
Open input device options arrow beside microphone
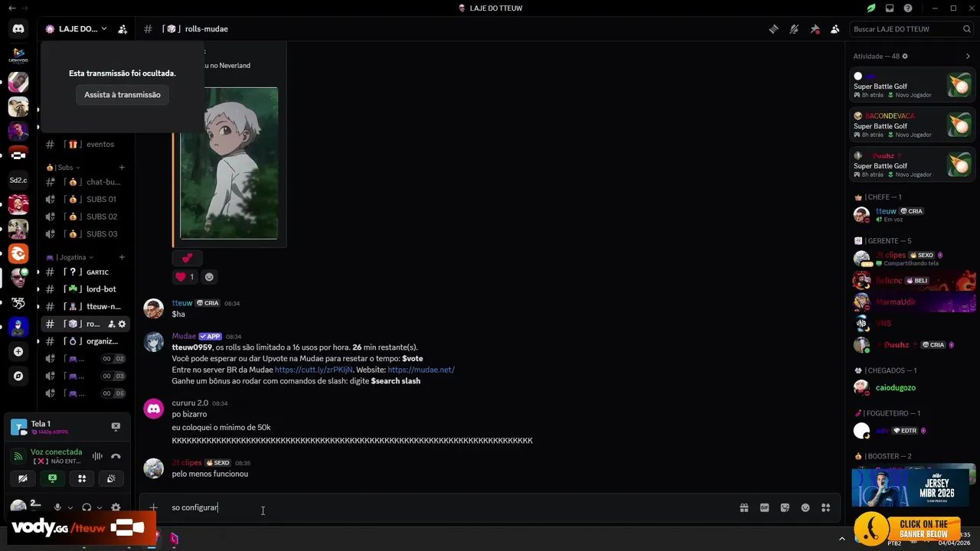[70, 507]
